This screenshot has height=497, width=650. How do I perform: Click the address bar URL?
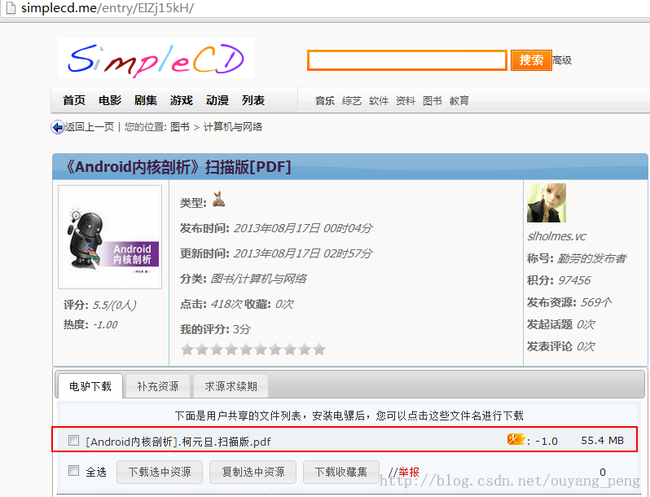tap(107, 8)
